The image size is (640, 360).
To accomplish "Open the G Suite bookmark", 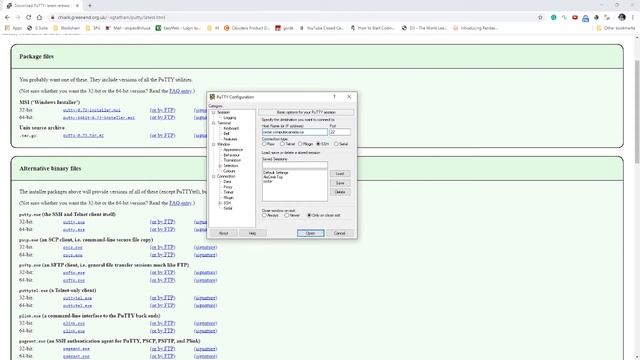I will tap(38, 28).
